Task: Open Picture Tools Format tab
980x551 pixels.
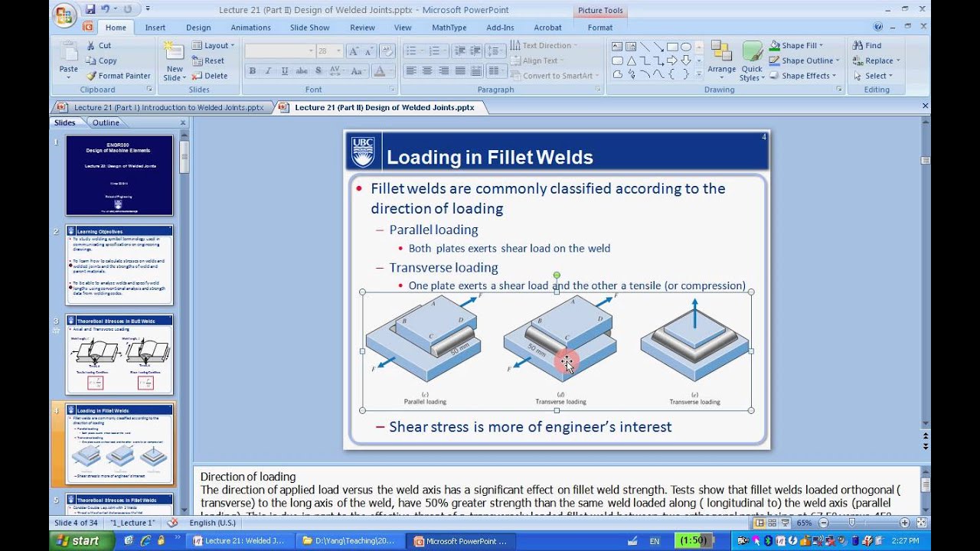Action: tap(600, 28)
